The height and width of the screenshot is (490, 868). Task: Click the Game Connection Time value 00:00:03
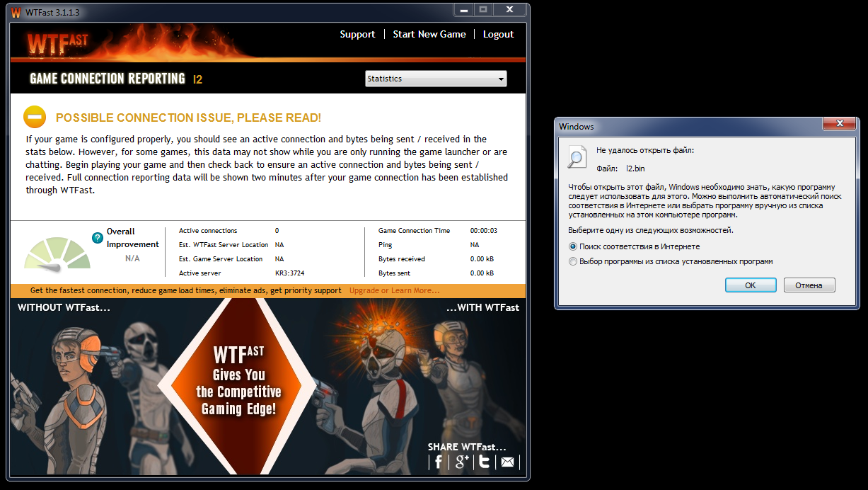tap(484, 231)
